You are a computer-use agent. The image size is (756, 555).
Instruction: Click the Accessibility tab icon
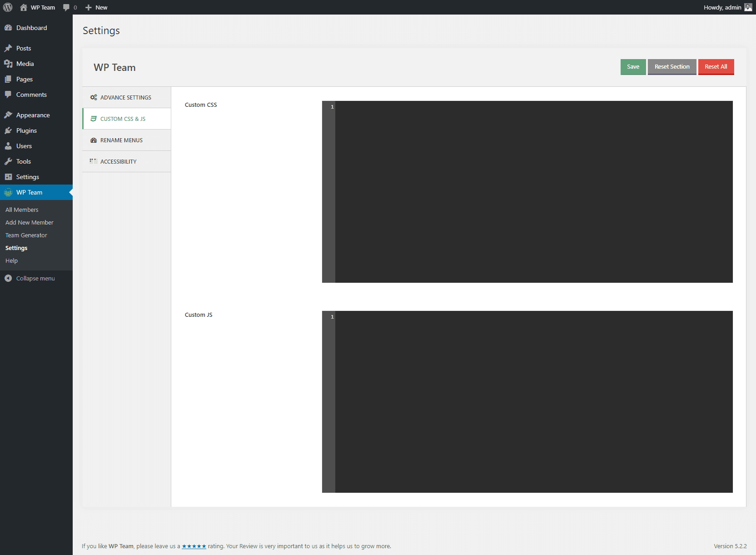pos(94,161)
